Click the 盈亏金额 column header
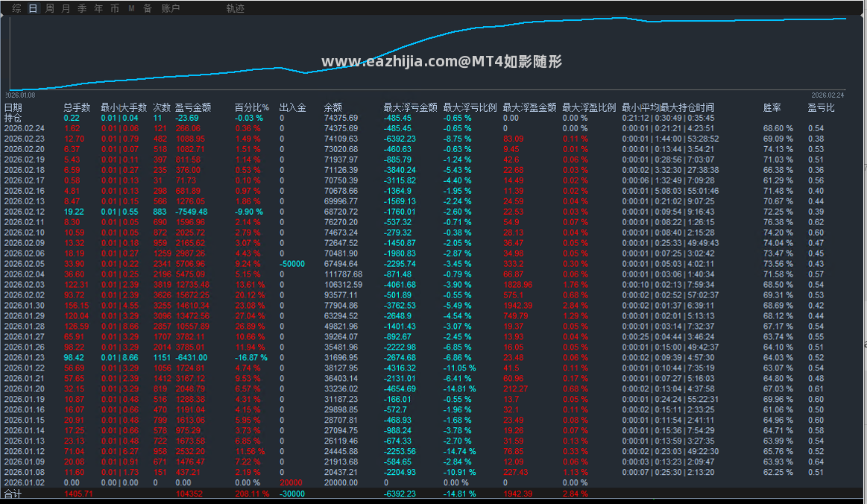867x504 pixels. pos(193,107)
